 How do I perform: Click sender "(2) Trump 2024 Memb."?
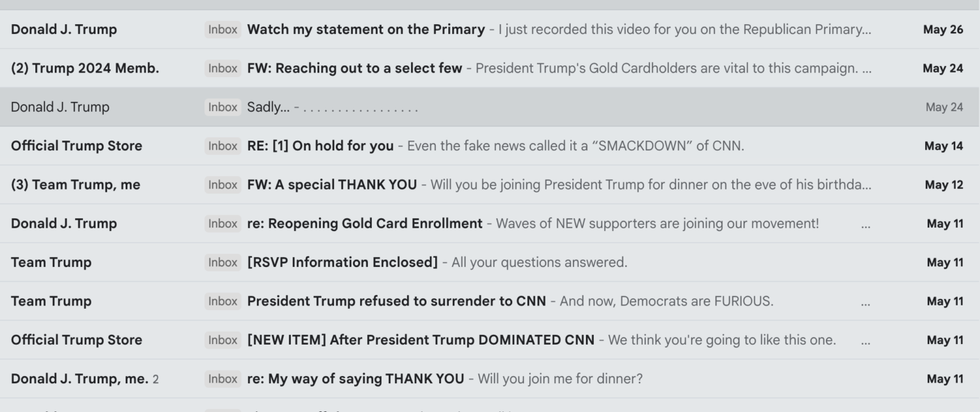pos(85,68)
